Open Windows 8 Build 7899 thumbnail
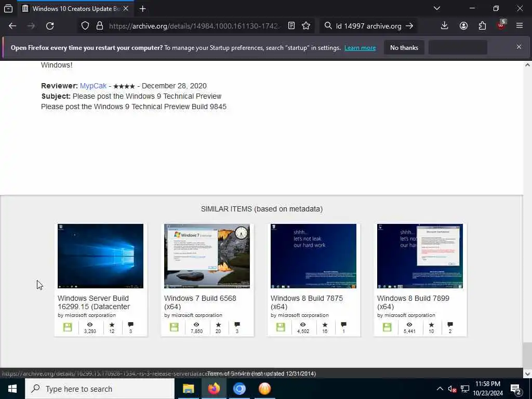This screenshot has width=532, height=399. (420, 256)
